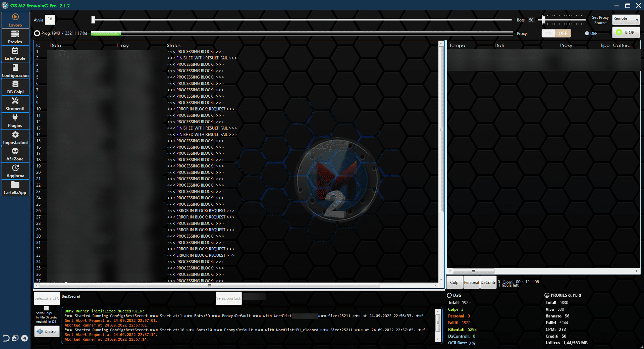This screenshot has width=644, height=349.
Task: Select row 26 ERROR IN BLOCK: REQUEST
Action: (236, 211)
